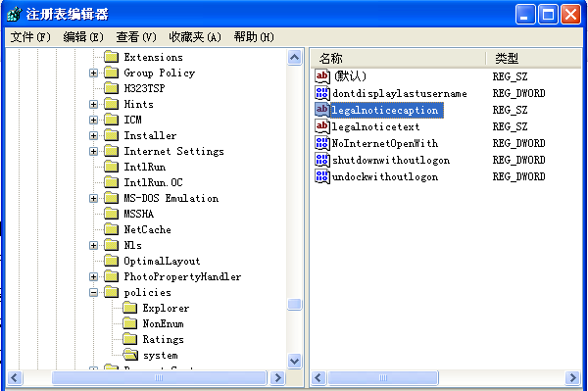The height and width of the screenshot is (391, 588).
Task: Click the DWORD icon of undockwithoutlogon
Action: (322, 176)
